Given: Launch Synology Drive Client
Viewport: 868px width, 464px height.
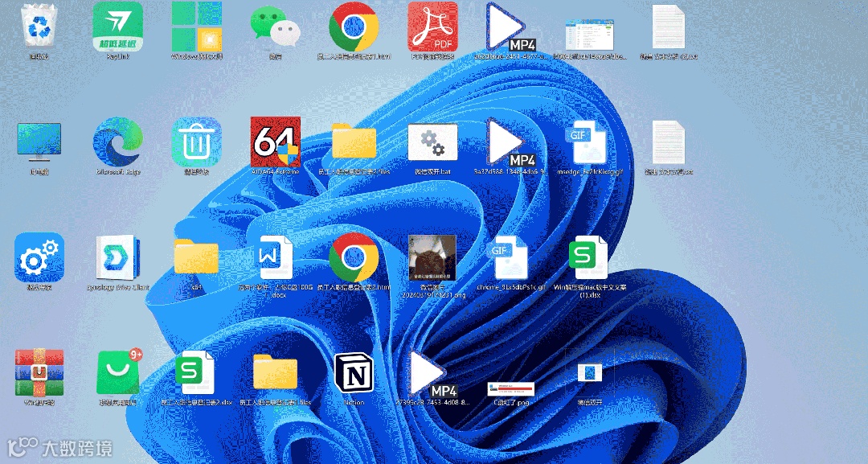Looking at the screenshot, I should click(x=117, y=257).
